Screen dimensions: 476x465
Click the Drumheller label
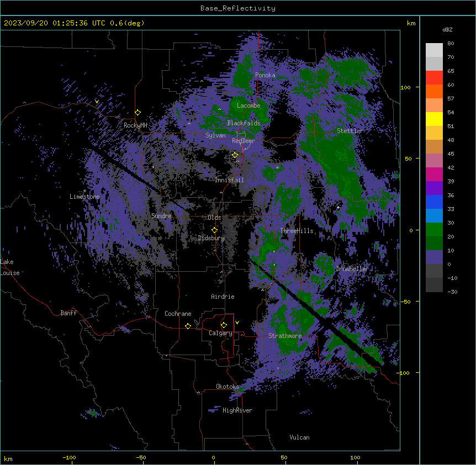pos(352,269)
